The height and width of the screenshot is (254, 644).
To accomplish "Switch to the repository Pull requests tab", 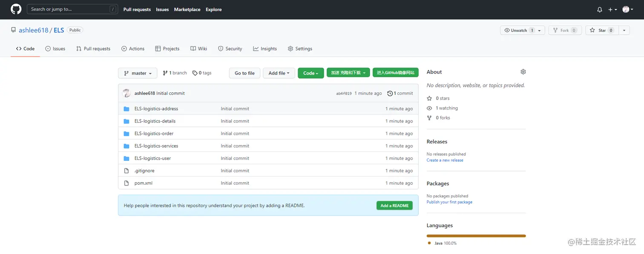I will click(93, 49).
